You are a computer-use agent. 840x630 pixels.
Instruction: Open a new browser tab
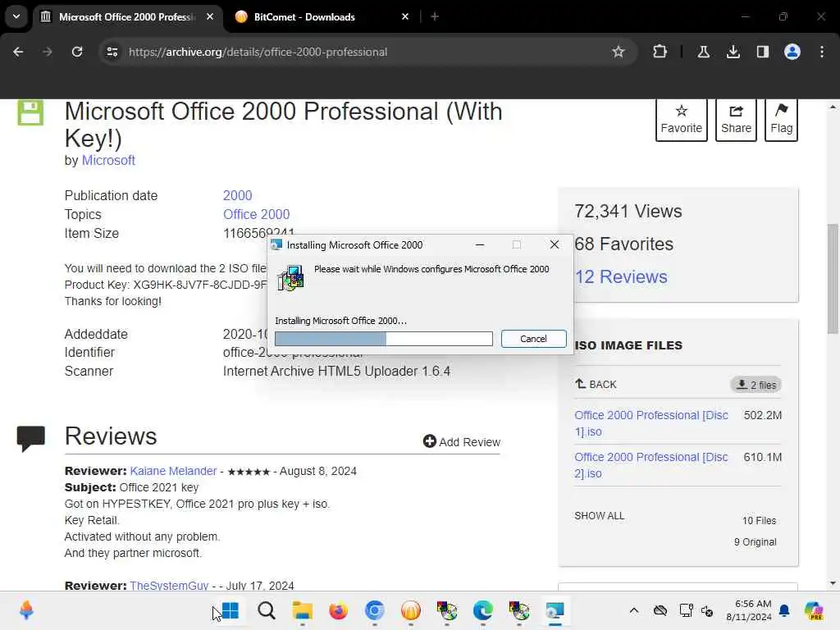pyautogui.click(x=435, y=17)
